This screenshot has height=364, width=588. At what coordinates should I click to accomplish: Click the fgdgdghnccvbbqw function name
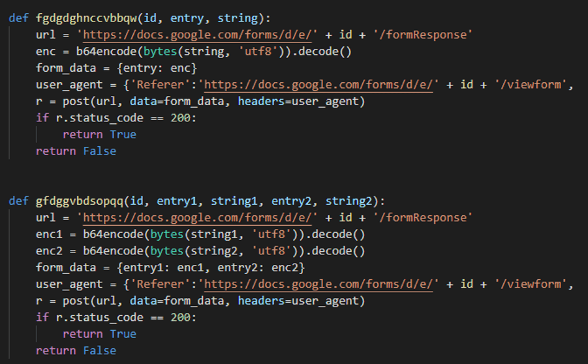[87, 18]
